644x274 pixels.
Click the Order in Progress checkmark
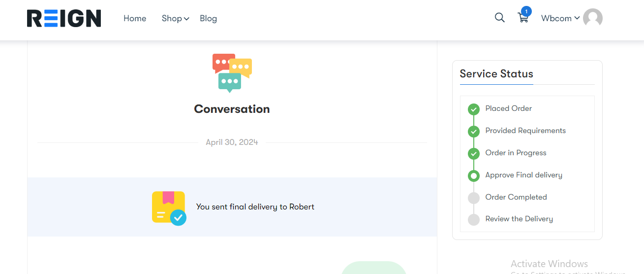pos(473,153)
